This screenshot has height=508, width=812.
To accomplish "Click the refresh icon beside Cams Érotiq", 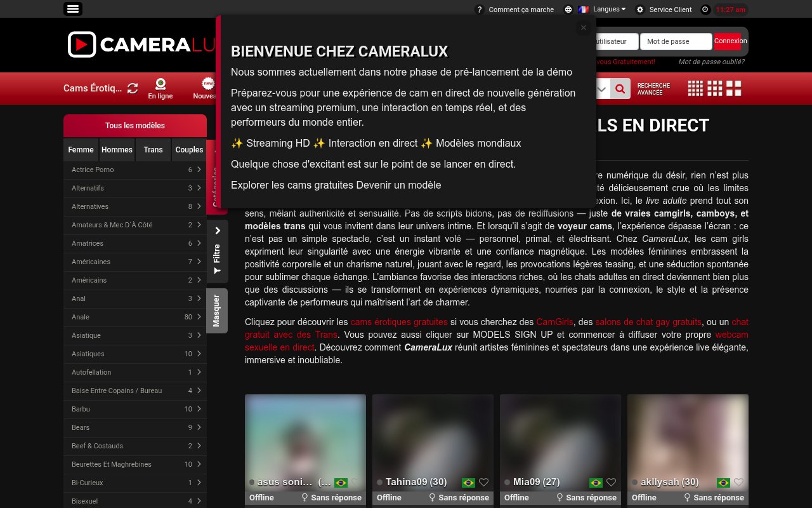I will point(133,88).
